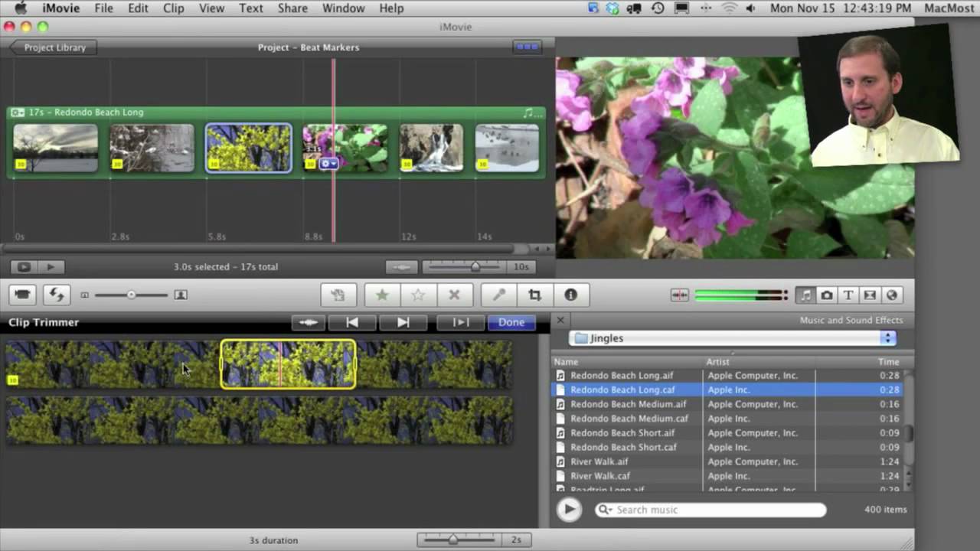Image resolution: width=980 pixels, height=551 pixels.
Task: Click the small thumbnail size icon
Action: coord(85,295)
